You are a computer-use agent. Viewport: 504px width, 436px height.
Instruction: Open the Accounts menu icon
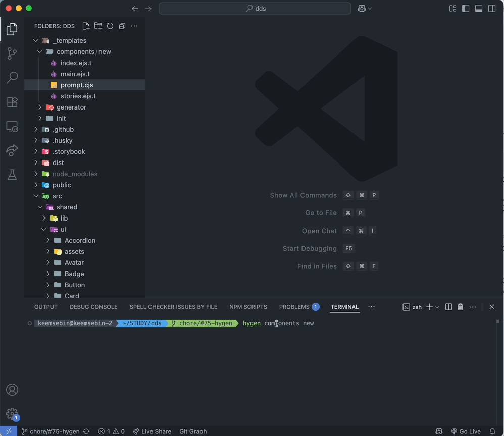pos(12,390)
